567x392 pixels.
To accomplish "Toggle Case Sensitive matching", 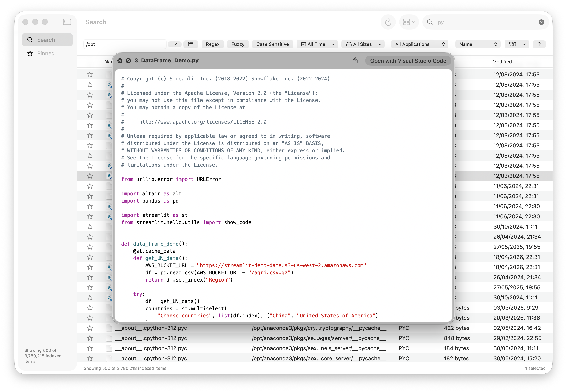I will pyautogui.click(x=272, y=44).
